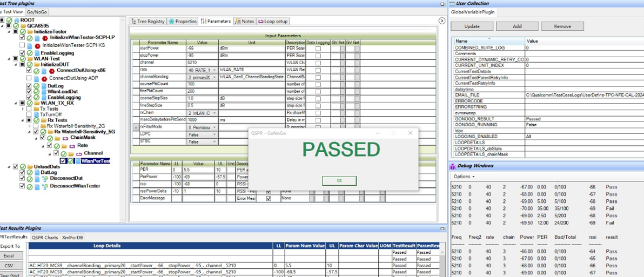Open the QSPR Charts tab
The height and width of the screenshot is (277, 644).
(x=45, y=238)
